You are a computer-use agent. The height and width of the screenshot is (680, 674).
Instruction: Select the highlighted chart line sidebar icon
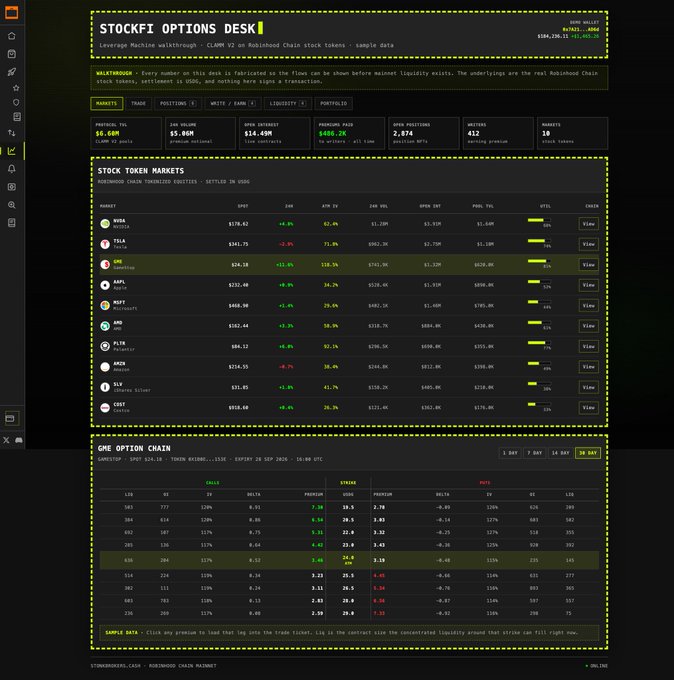click(x=12, y=151)
